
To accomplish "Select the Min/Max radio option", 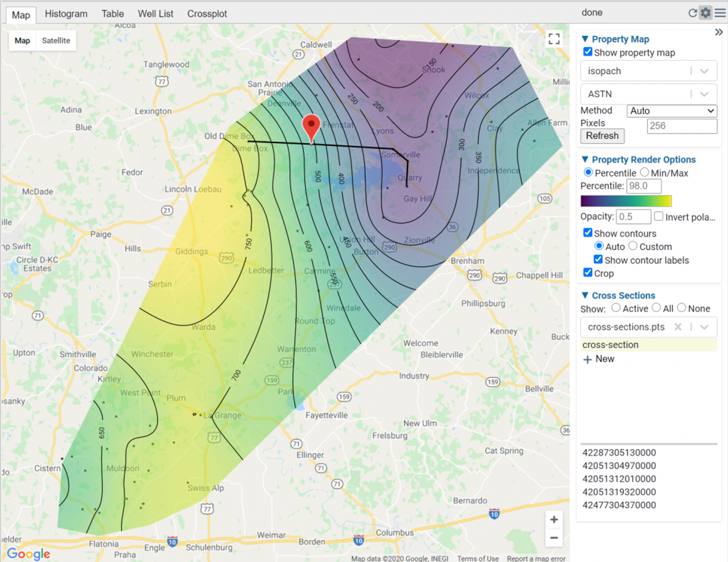I will pos(644,173).
